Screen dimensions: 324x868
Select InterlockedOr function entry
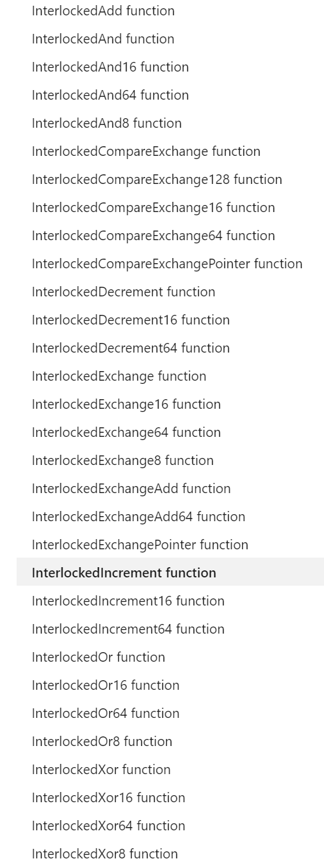[98, 657]
